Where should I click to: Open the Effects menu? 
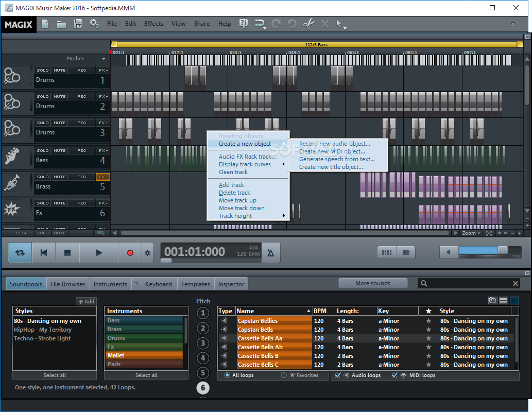[153, 24]
